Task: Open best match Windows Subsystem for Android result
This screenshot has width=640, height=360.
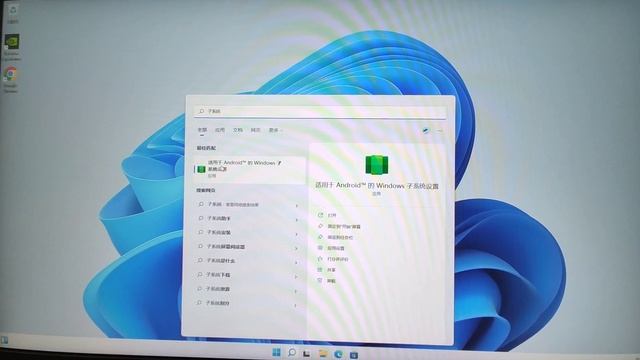Action: coord(249,169)
